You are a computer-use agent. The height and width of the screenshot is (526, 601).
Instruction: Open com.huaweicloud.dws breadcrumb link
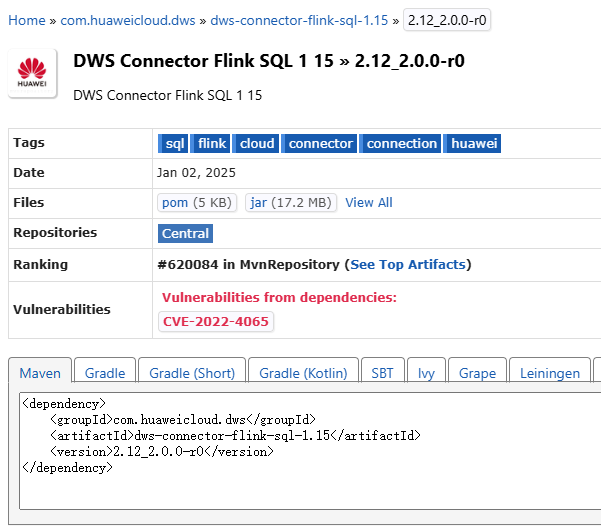[x=128, y=20]
